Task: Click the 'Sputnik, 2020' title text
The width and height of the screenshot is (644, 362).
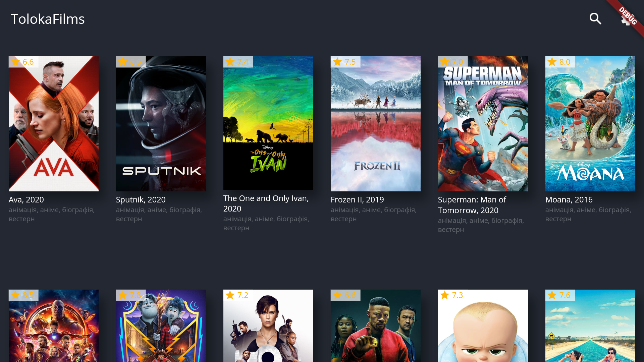Action: [x=141, y=199]
